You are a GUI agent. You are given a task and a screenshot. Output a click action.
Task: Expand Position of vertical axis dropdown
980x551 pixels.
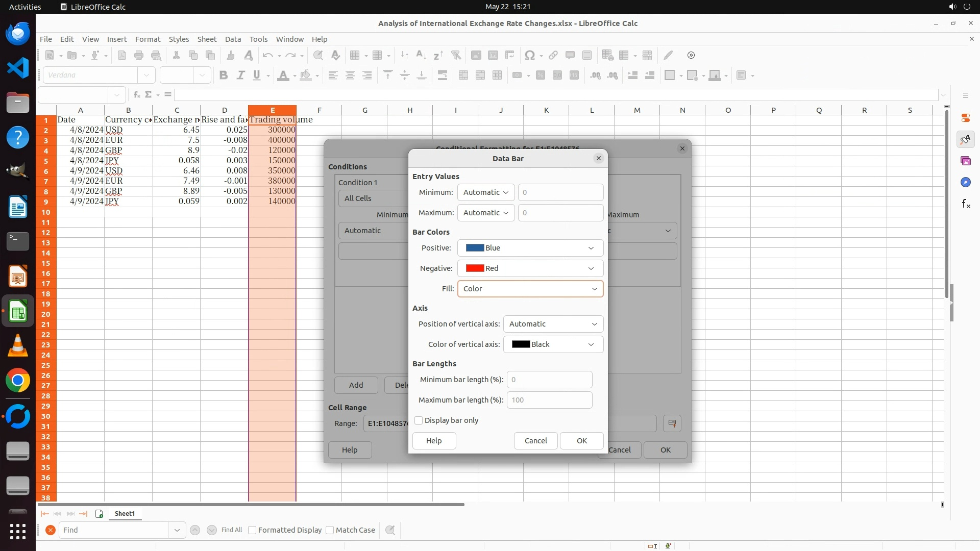tap(553, 324)
